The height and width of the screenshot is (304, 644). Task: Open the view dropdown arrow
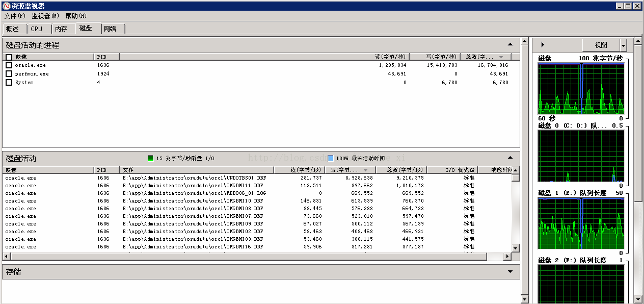623,45
